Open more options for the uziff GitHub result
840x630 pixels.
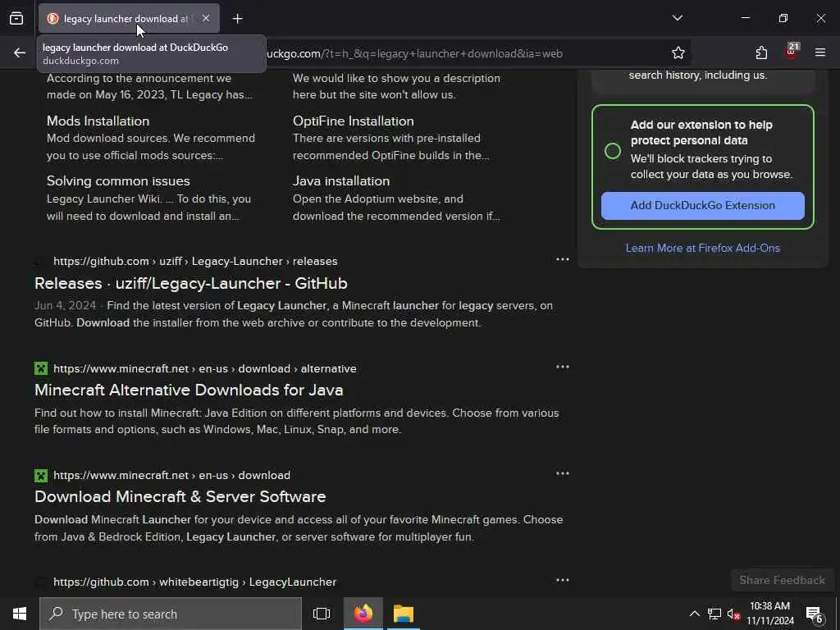pos(563,259)
